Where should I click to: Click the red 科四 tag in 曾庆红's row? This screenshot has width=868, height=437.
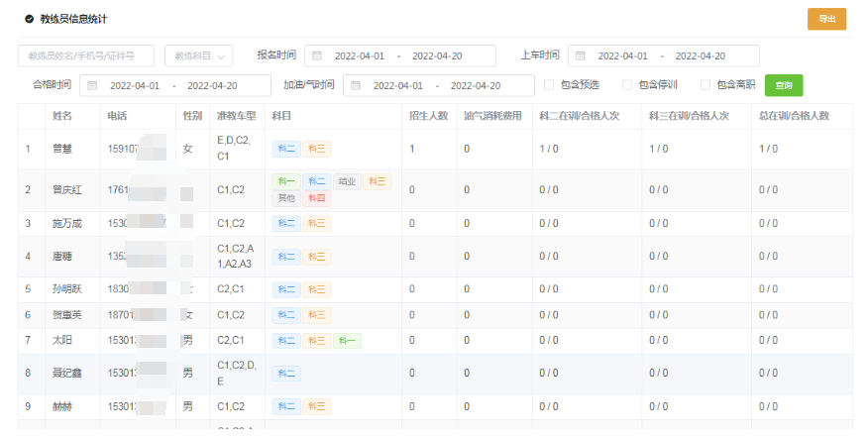click(316, 198)
